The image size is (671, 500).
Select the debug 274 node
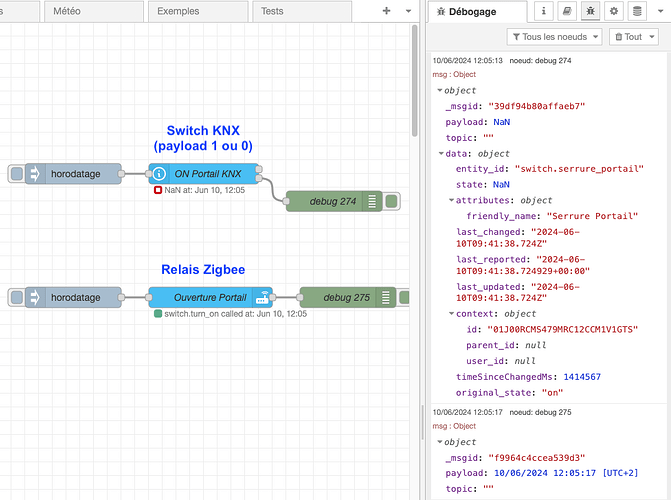[324, 201]
